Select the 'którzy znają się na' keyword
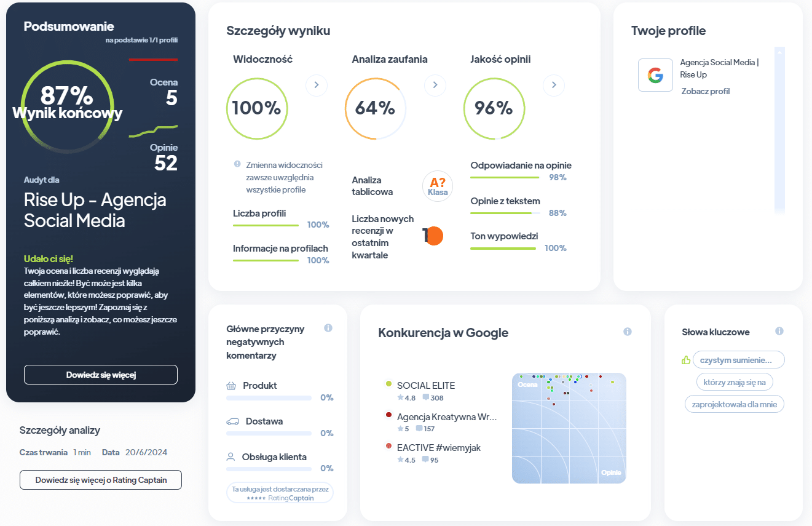The image size is (812, 526). 735,382
